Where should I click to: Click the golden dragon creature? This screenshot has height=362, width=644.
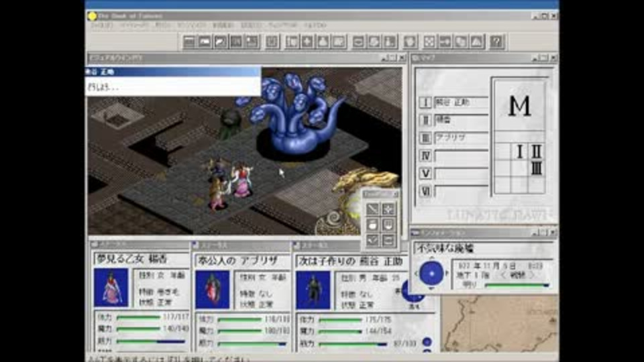pos(366,182)
